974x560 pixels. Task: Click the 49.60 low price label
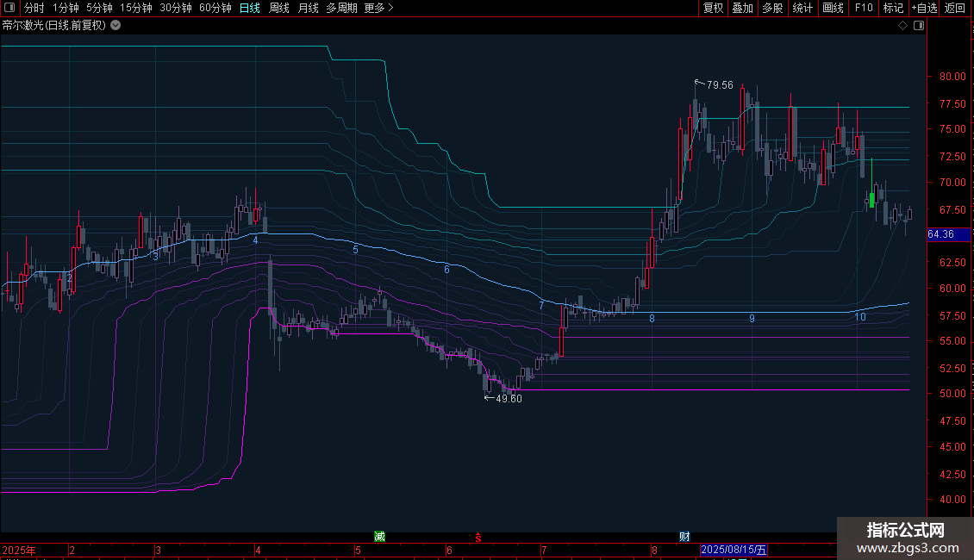click(x=509, y=398)
